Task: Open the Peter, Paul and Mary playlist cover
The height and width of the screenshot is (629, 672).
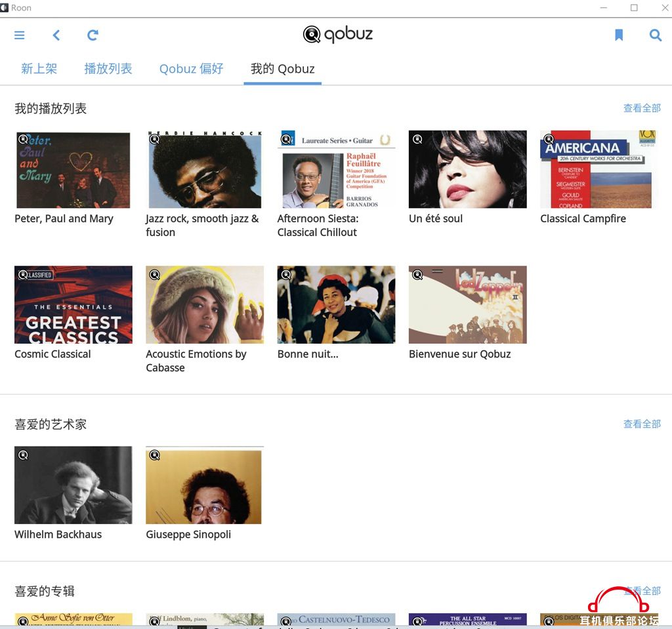Action: [73, 170]
